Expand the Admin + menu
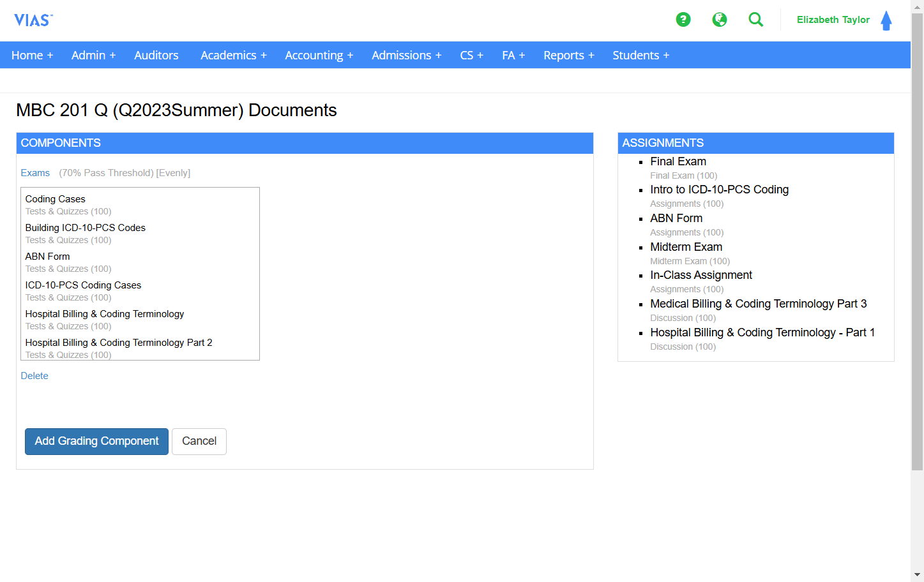 [x=94, y=56]
